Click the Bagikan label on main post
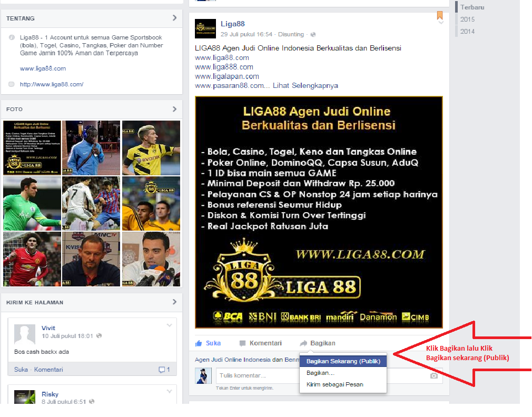Viewport: 532px width, 417px height. pos(323,343)
